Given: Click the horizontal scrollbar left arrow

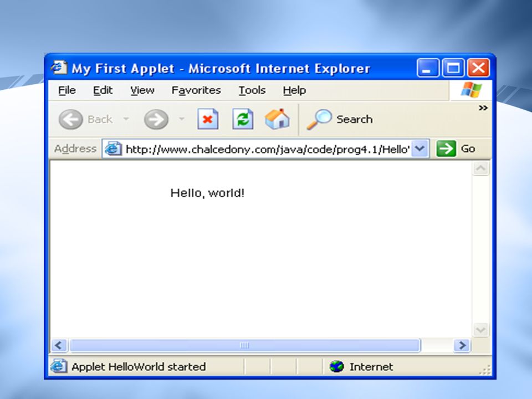Looking at the screenshot, I should point(59,345).
